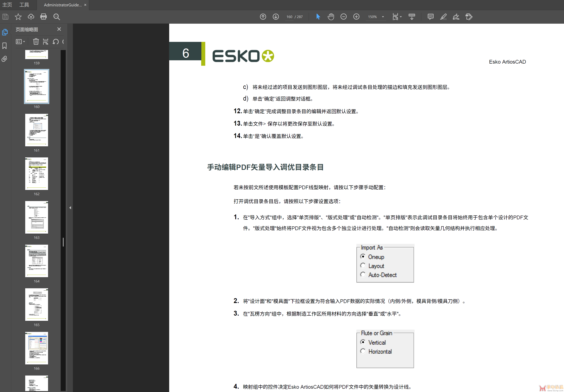Bookmark file with star icon

pyautogui.click(x=18, y=17)
